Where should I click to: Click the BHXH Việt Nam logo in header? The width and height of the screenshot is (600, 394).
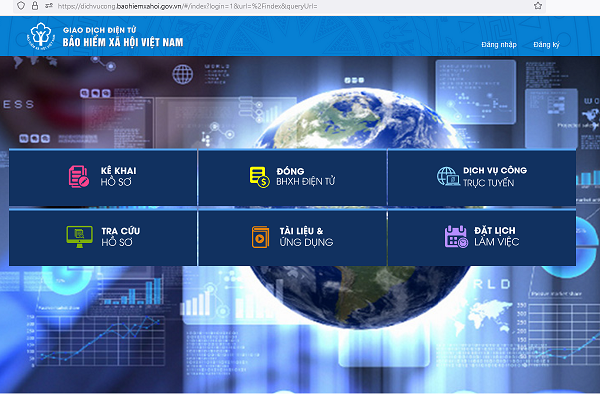[41, 36]
